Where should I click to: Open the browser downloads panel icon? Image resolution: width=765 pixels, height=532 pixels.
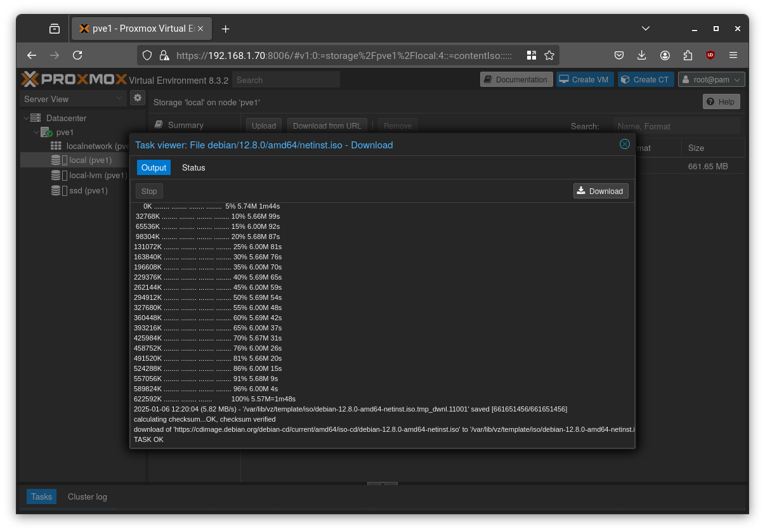642,55
